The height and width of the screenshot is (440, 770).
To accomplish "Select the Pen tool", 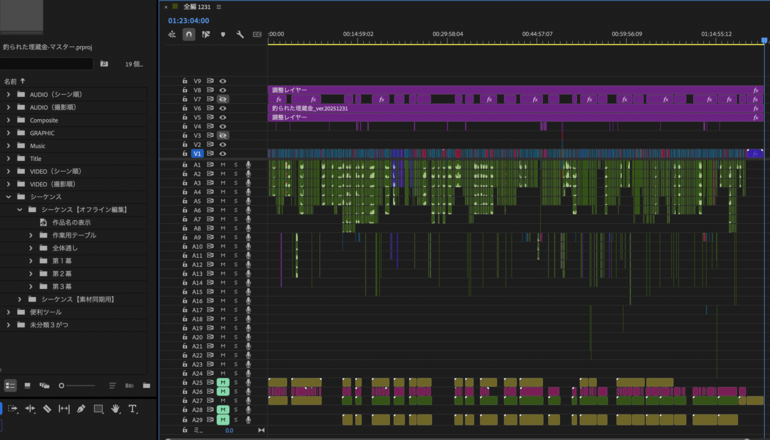I will click(81, 409).
